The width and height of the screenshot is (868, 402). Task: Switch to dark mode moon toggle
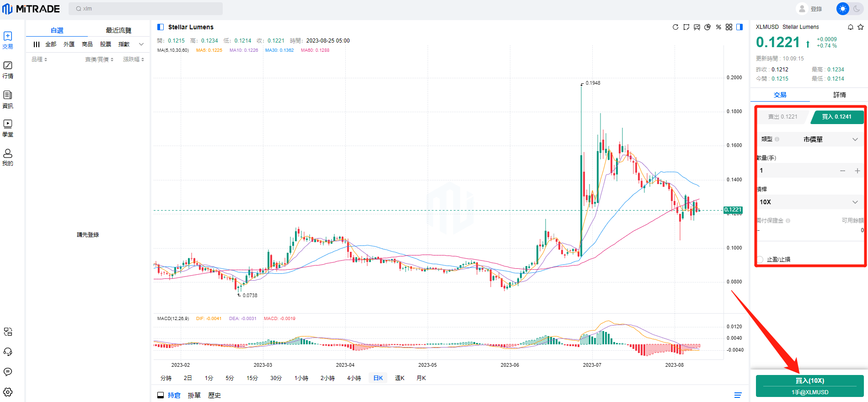tap(857, 9)
